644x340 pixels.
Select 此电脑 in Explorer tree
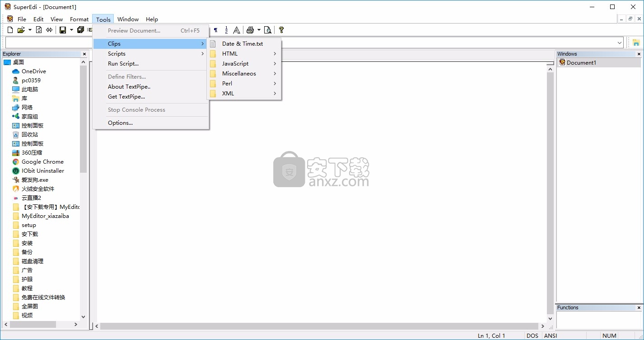tap(30, 89)
